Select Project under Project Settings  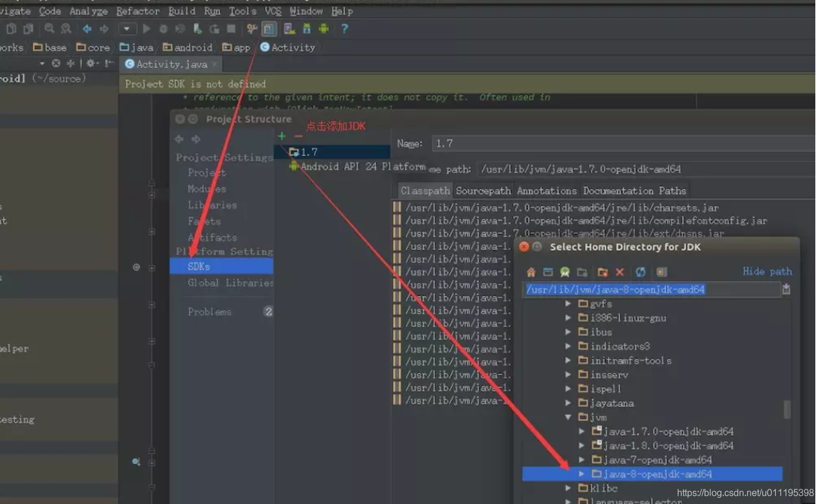(x=206, y=173)
